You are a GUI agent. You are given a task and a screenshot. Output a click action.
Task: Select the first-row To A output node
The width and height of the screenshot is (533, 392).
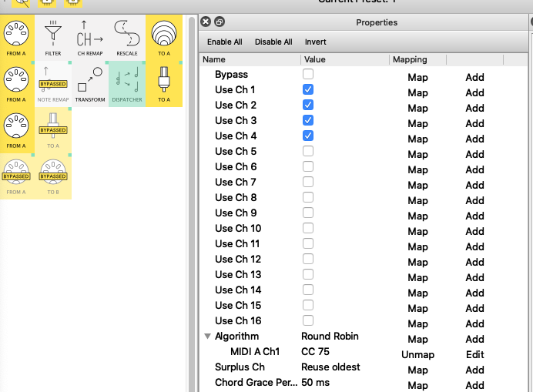coord(164,36)
